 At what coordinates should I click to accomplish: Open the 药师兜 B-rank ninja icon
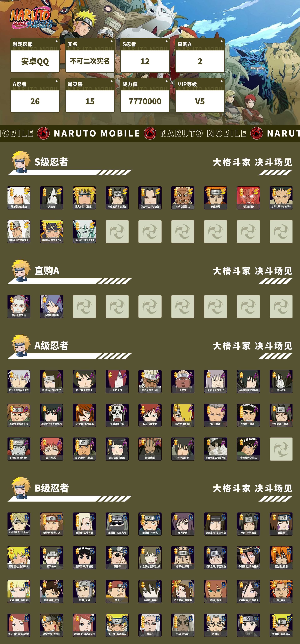tap(215, 625)
